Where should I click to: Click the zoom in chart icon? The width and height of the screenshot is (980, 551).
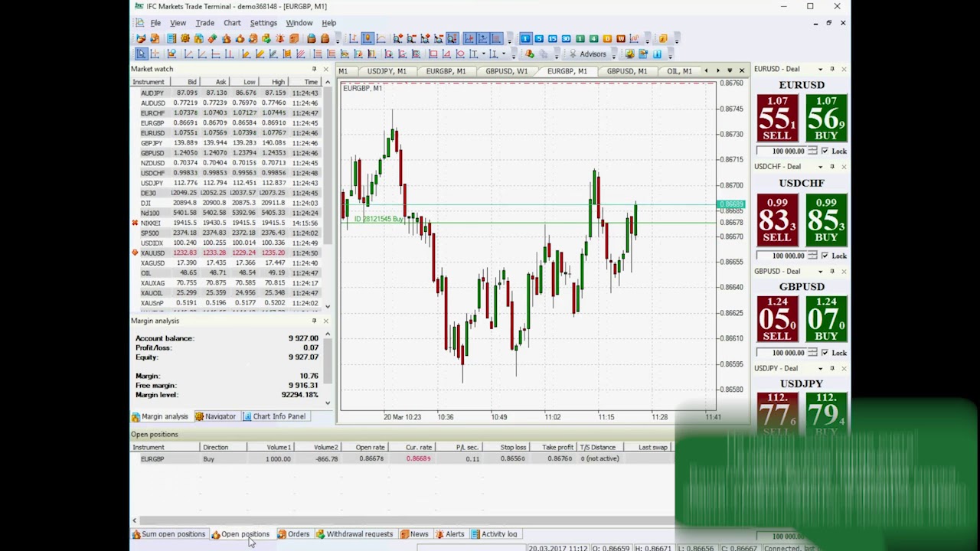pyautogui.click(x=398, y=38)
